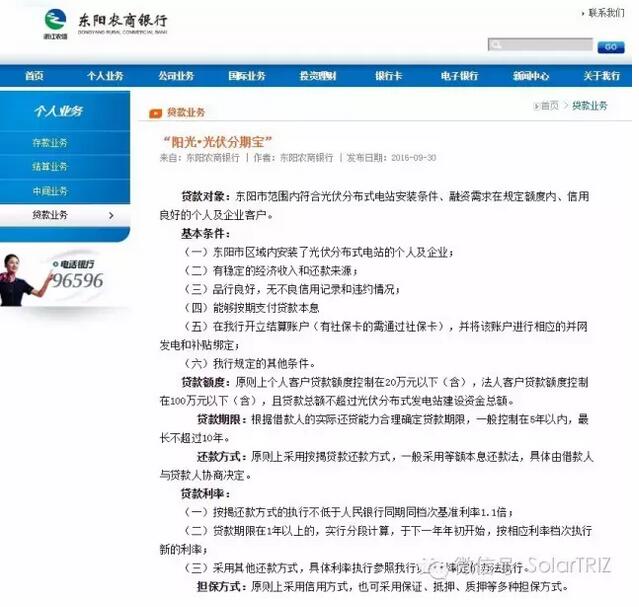Click the search input field
This screenshot has height=607, width=639.
coord(540,46)
